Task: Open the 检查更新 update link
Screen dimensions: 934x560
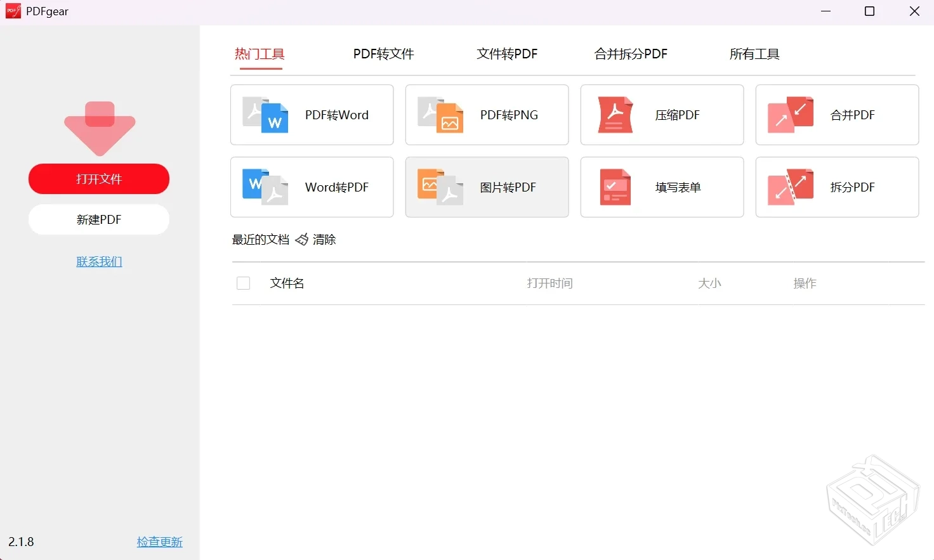Action: point(159,542)
